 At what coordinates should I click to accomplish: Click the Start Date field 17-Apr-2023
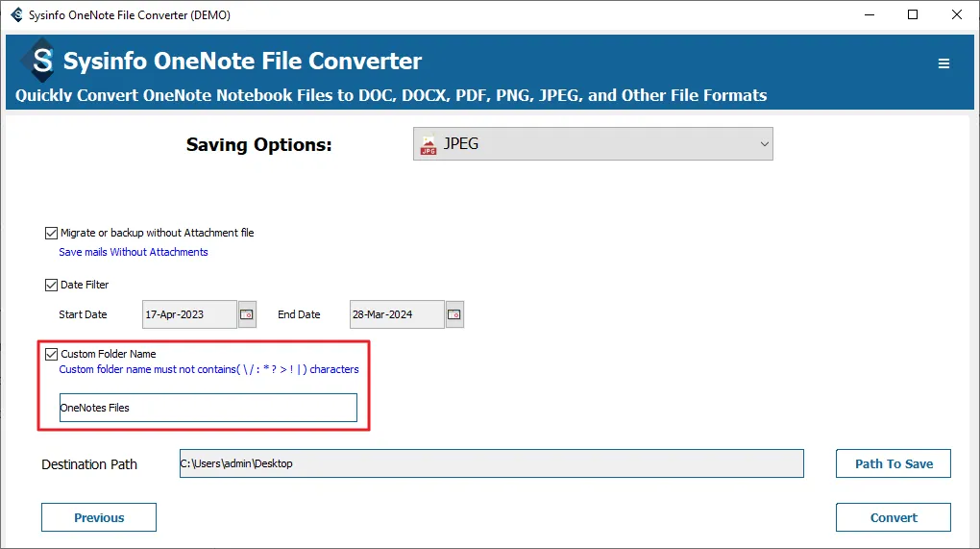pos(189,314)
